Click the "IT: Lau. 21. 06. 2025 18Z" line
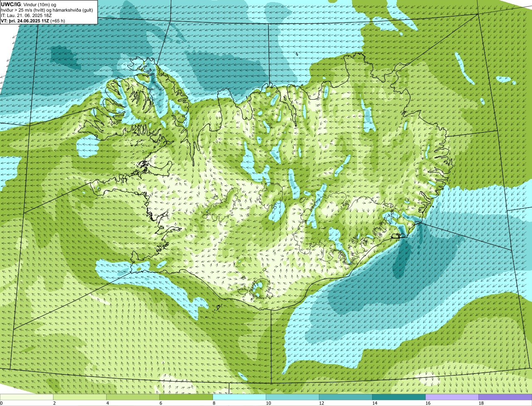Image resolution: width=532 pixels, height=406 pixels. [x=26, y=15]
